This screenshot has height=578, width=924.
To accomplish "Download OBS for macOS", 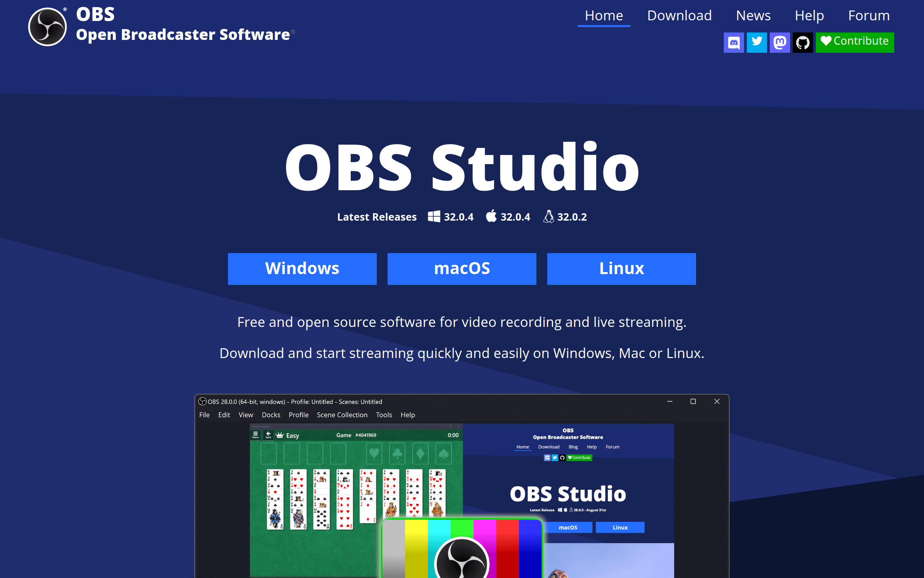I will (462, 269).
